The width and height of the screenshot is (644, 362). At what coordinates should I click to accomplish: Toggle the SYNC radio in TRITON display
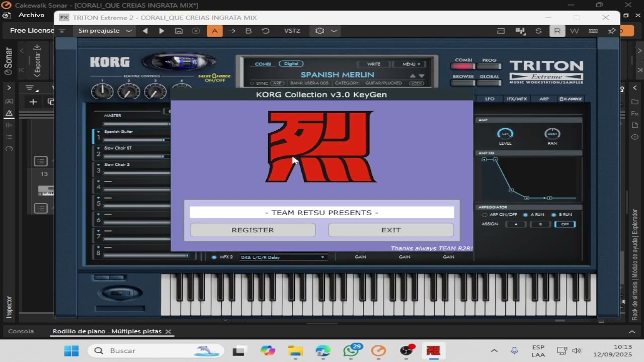pyautogui.click(x=253, y=83)
